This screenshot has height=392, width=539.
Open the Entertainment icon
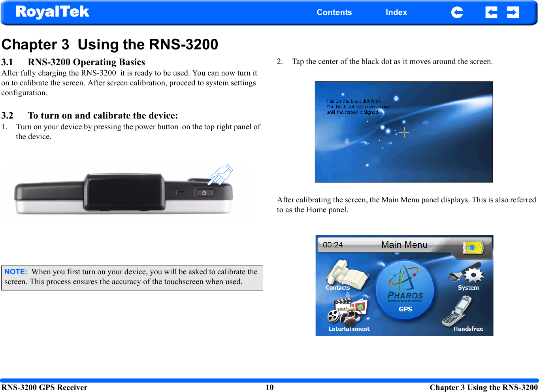[347, 313]
